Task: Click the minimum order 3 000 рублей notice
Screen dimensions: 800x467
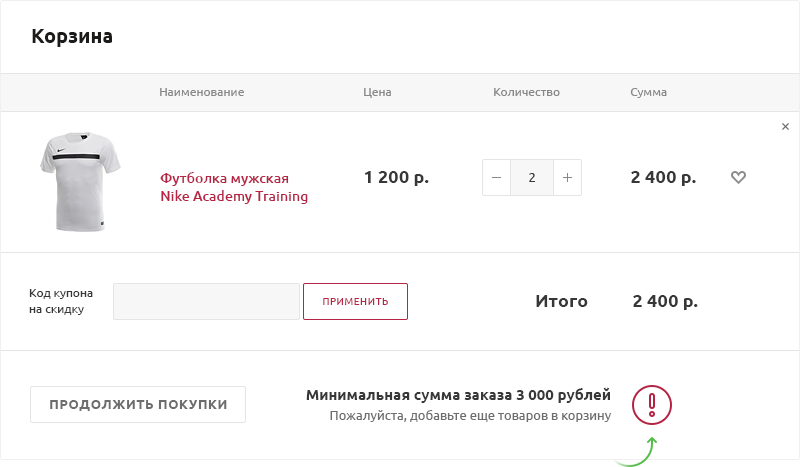Action: point(458,395)
